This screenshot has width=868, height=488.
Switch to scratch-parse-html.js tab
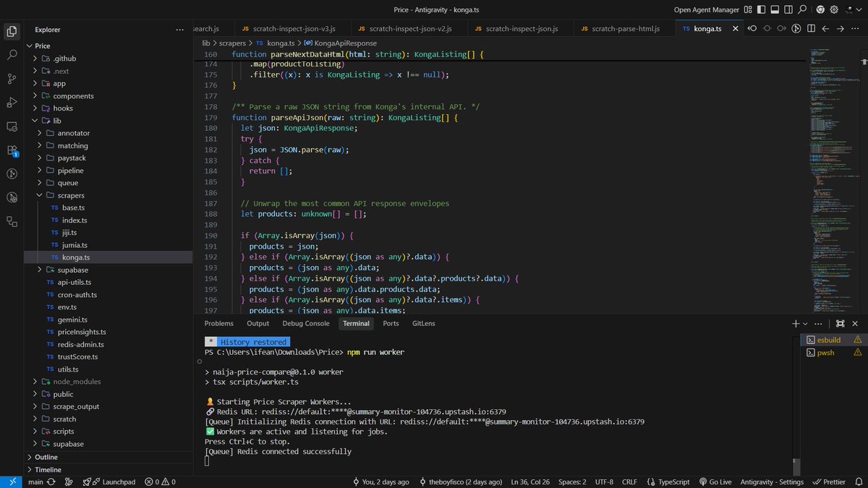point(624,28)
